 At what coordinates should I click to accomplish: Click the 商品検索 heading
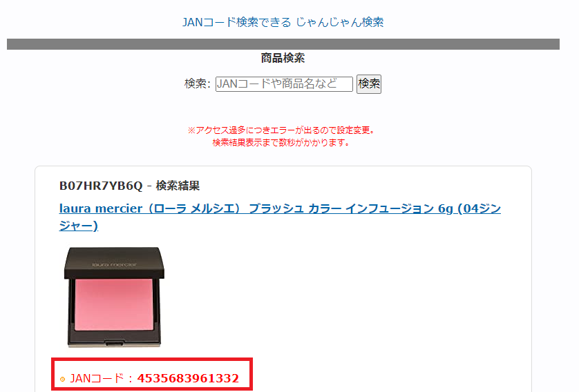[x=283, y=58]
